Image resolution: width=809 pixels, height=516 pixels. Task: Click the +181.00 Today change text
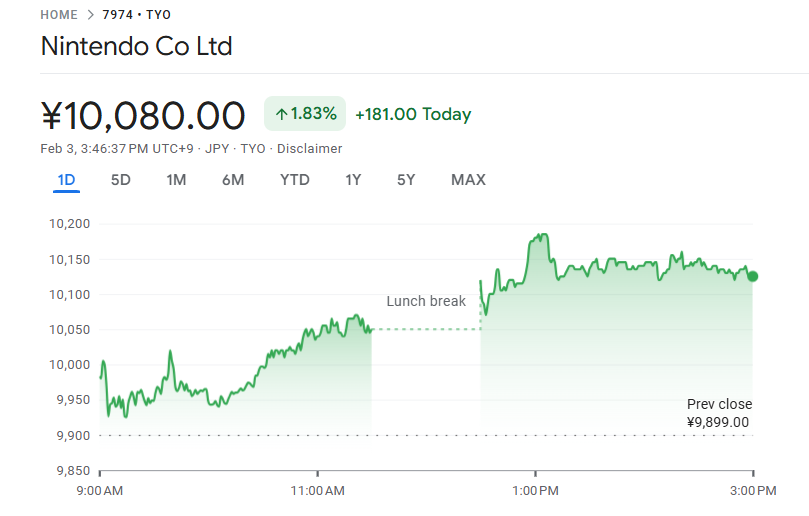pyautogui.click(x=413, y=114)
